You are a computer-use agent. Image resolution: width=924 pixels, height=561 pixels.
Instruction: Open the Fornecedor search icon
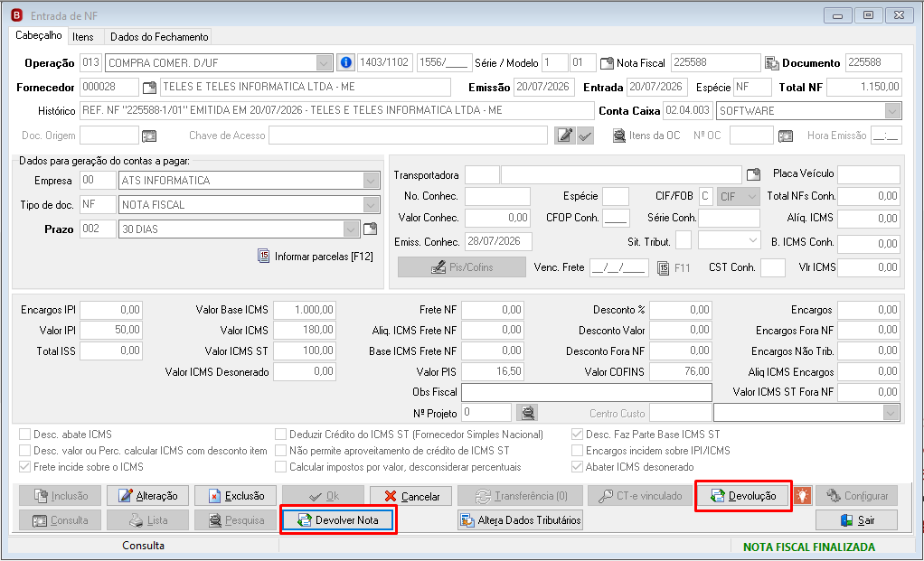click(x=150, y=88)
